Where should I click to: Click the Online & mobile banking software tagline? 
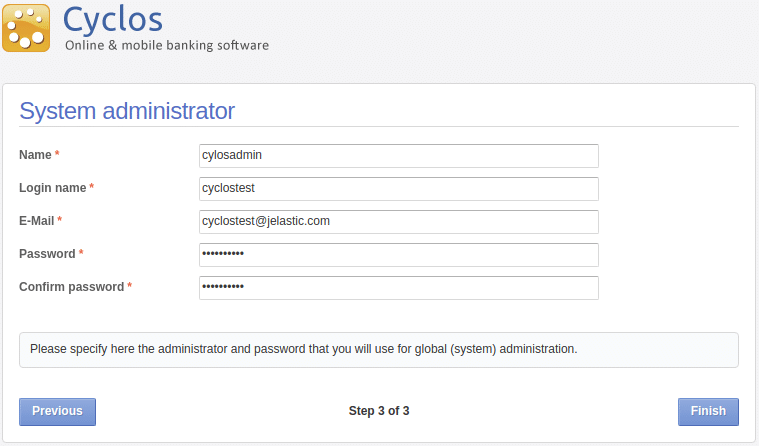click(167, 45)
